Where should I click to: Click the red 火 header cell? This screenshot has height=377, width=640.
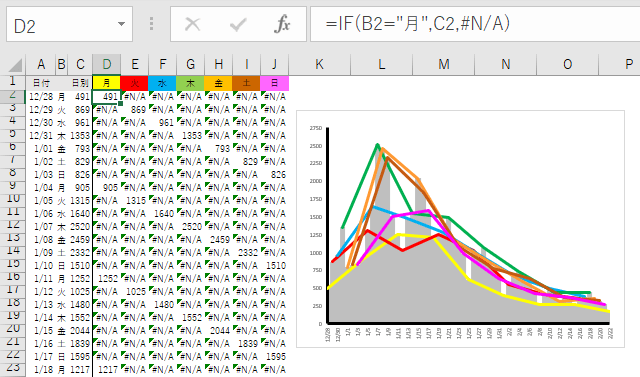click(134, 83)
